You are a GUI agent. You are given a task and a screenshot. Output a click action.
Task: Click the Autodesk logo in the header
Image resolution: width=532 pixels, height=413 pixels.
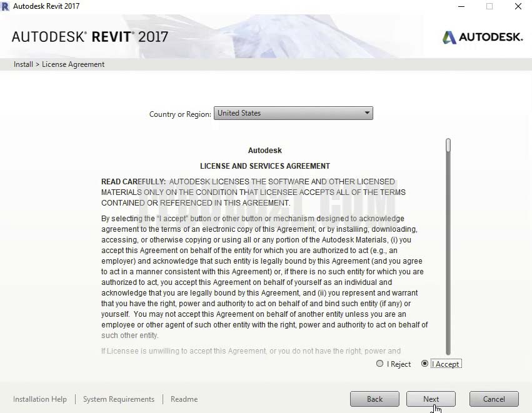point(482,37)
